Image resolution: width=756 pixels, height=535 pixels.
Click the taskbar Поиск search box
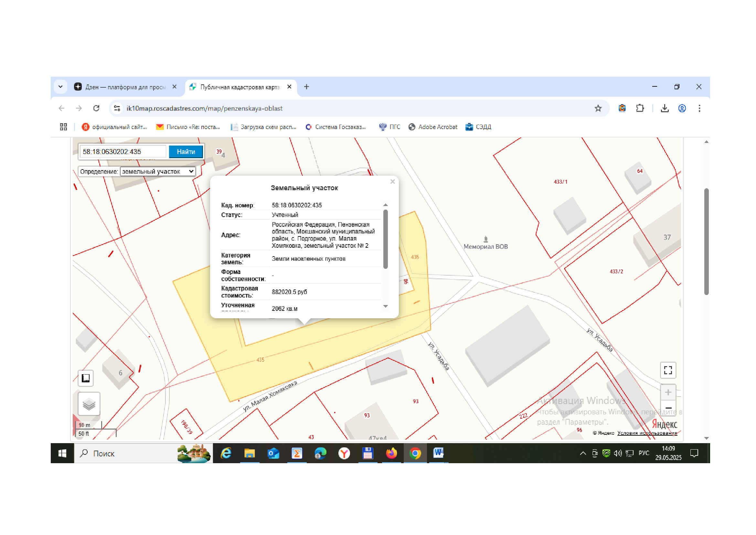coord(143,453)
